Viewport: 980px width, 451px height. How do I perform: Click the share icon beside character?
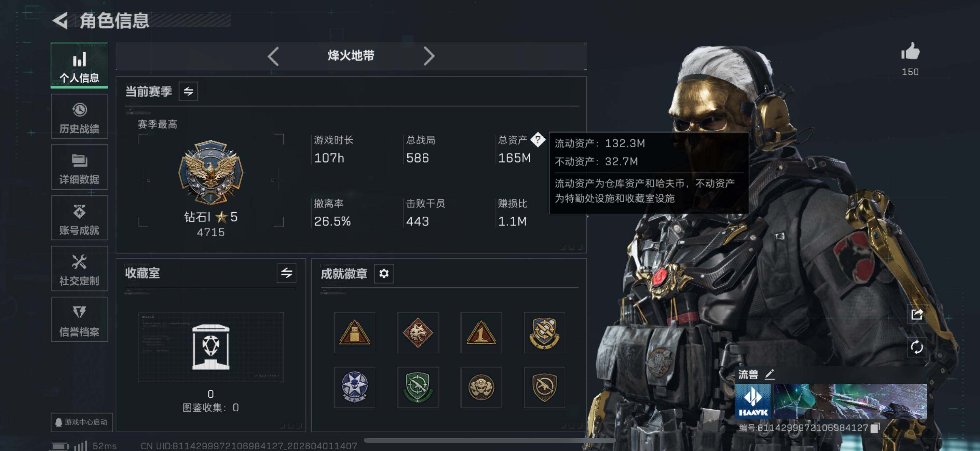(916, 314)
